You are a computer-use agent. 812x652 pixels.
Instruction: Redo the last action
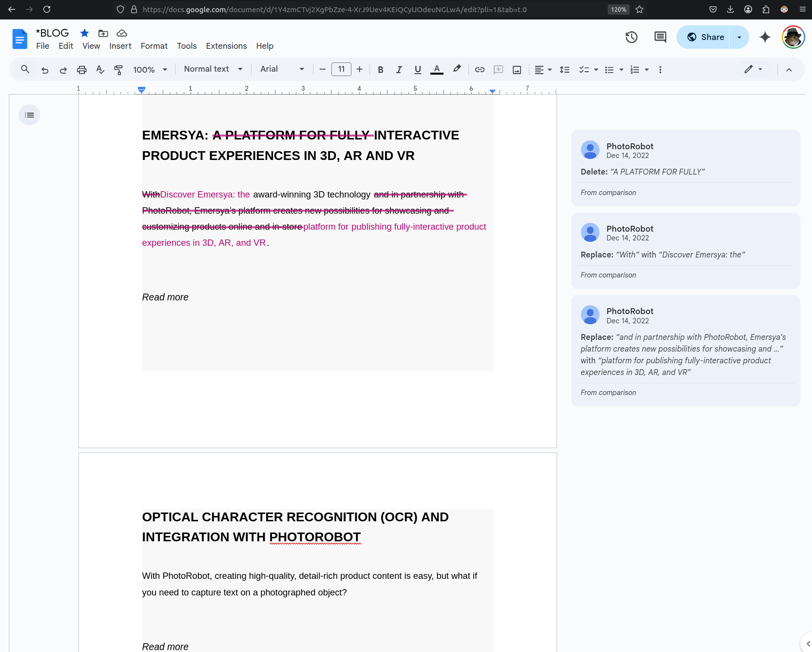click(63, 70)
